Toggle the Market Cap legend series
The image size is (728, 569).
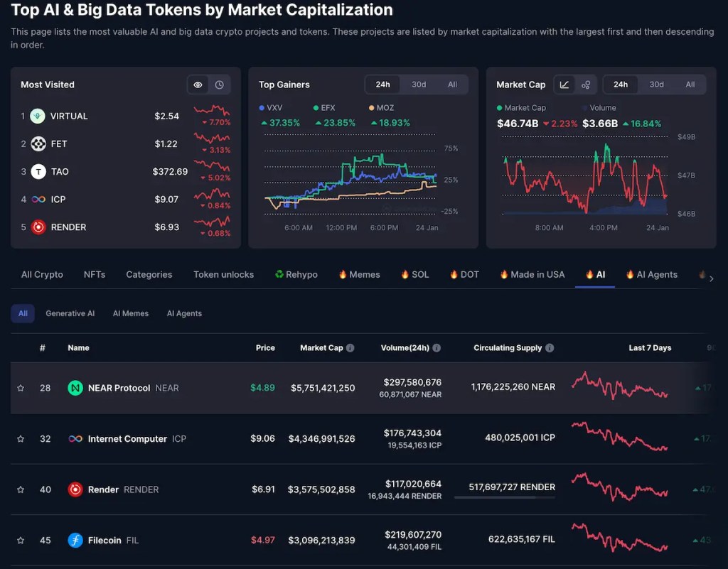[x=521, y=107]
